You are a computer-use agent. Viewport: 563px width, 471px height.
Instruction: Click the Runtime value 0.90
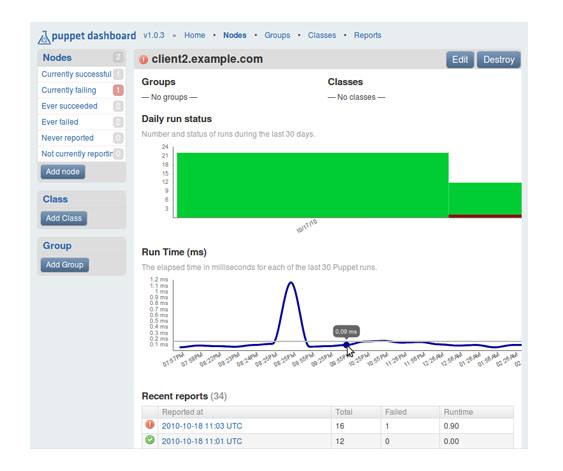coord(451,426)
